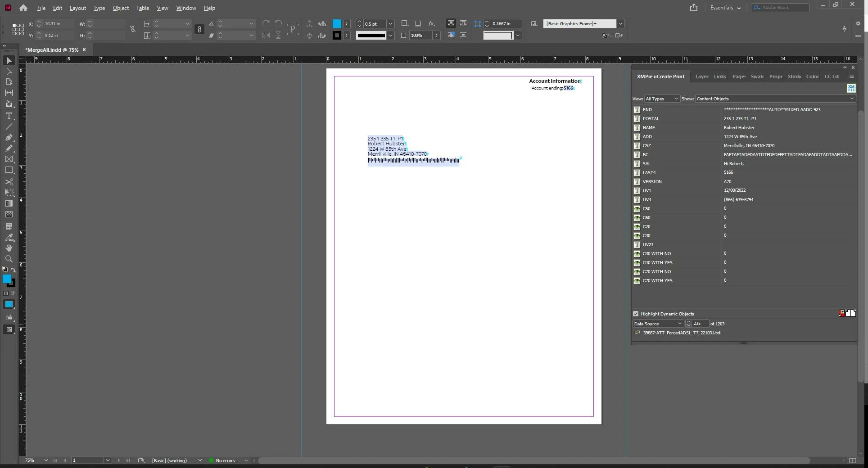Click the swap fill and stroke arrow

(13, 270)
